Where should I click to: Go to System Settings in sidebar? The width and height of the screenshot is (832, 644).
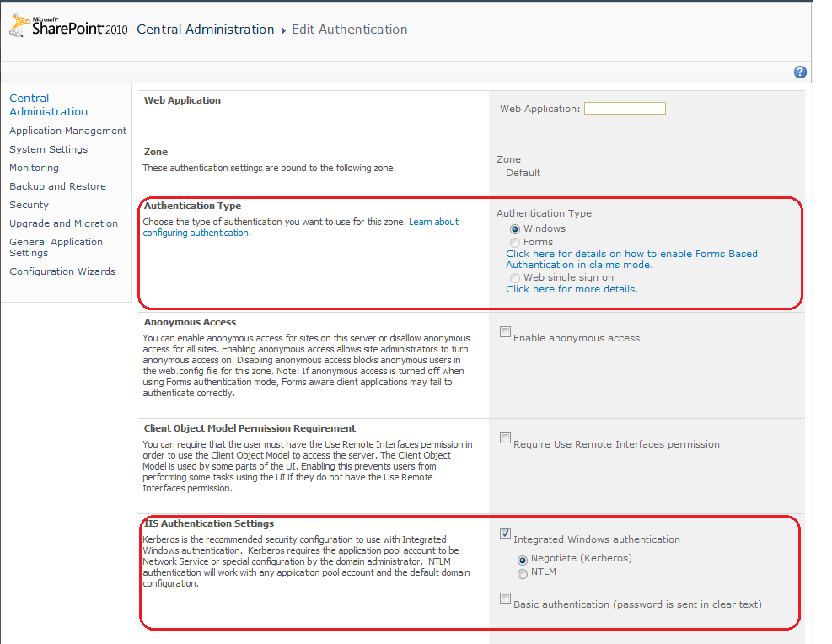coord(48,149)
